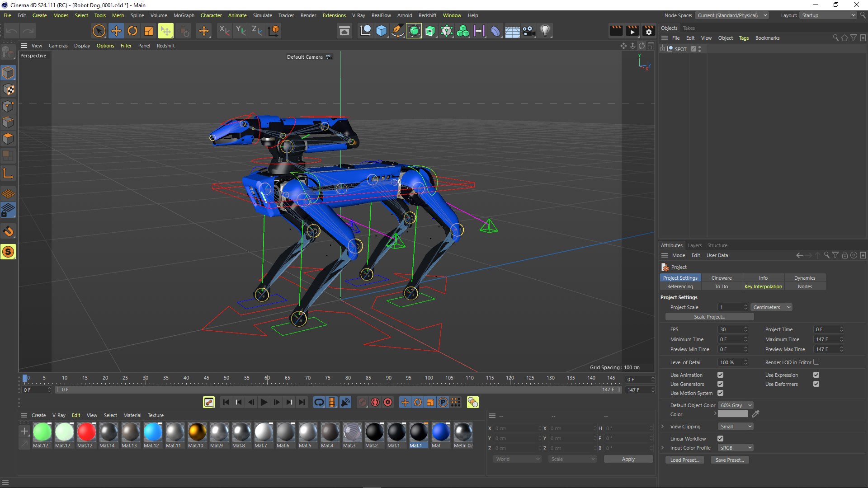Click the Render View clapperboard icon
Image resolution: width=868 pixels, height=488 pixels.
click(616, 31)
